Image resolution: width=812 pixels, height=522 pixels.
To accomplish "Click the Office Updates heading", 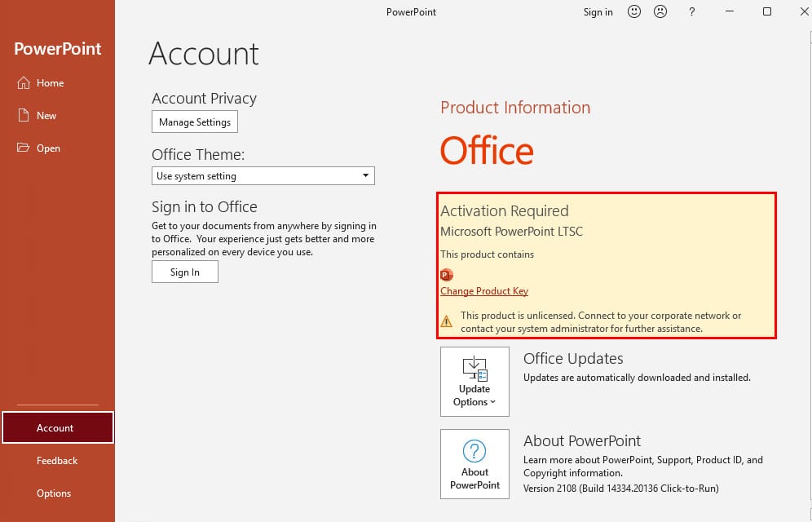I will [573, 358].
